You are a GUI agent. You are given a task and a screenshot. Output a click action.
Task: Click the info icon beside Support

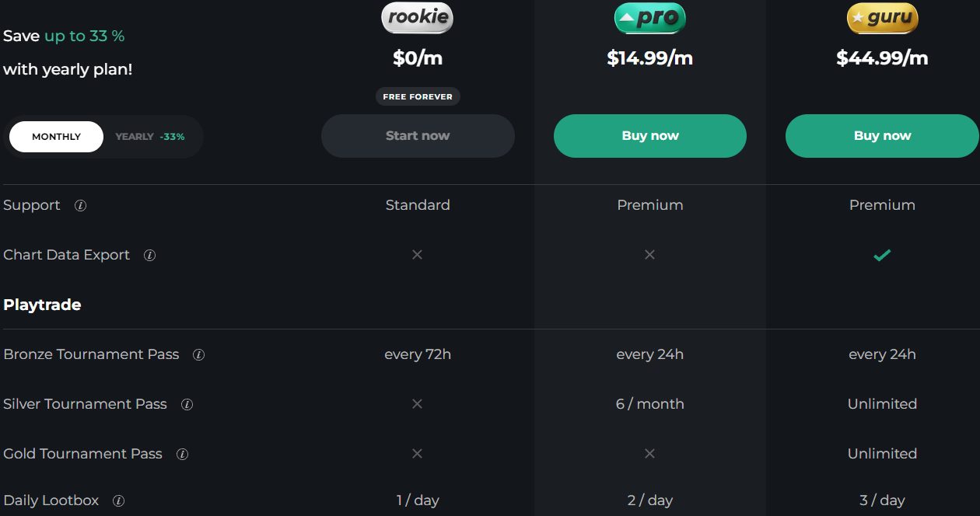click(x=80, y=206)
